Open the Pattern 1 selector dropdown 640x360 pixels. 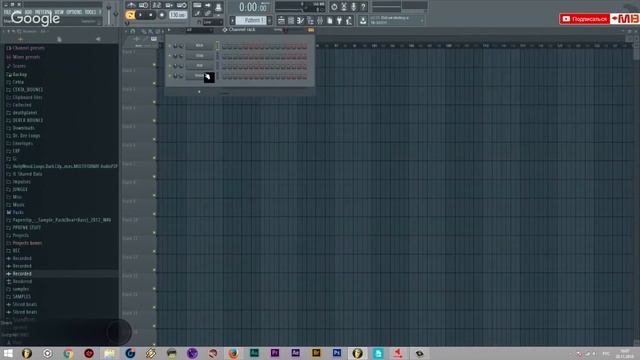pyautogui.click(x=251, y=20)
